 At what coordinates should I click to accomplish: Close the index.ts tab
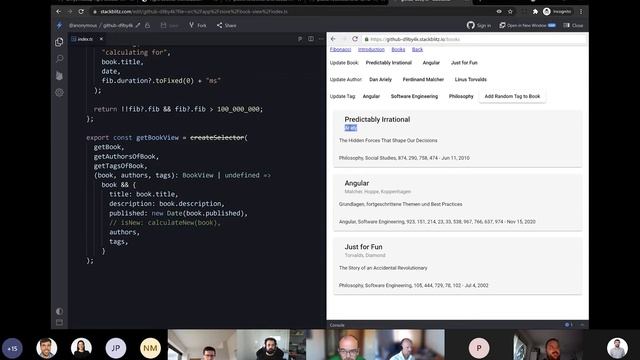[101, 39]
